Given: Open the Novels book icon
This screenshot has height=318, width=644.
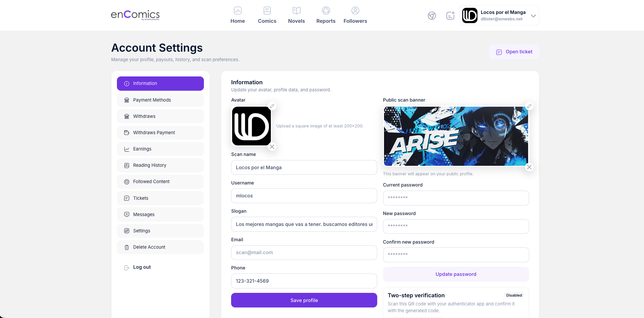Looking at the screenshot, I should [296, 11].
